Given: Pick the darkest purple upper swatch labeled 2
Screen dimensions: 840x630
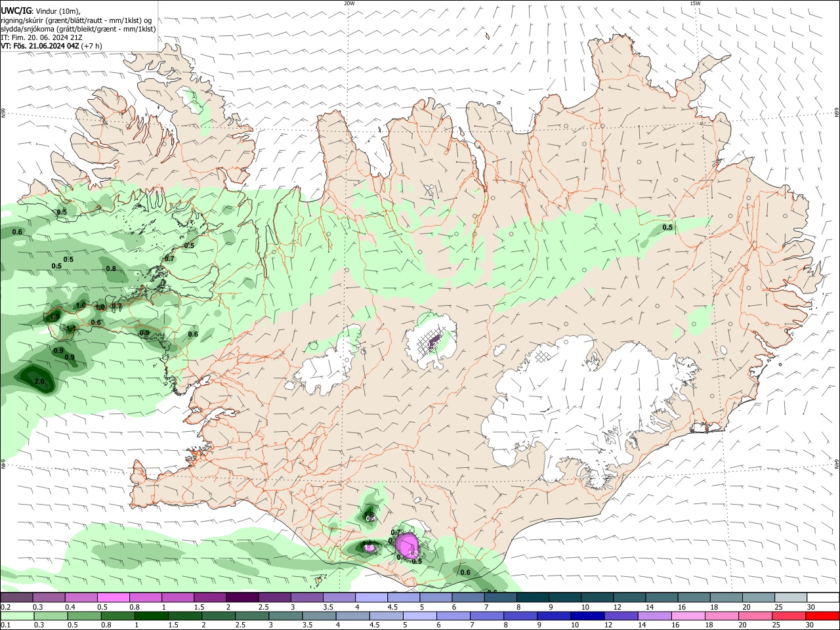Looking at the screenshot, I should pyautogui.click(x=241, y=597).
